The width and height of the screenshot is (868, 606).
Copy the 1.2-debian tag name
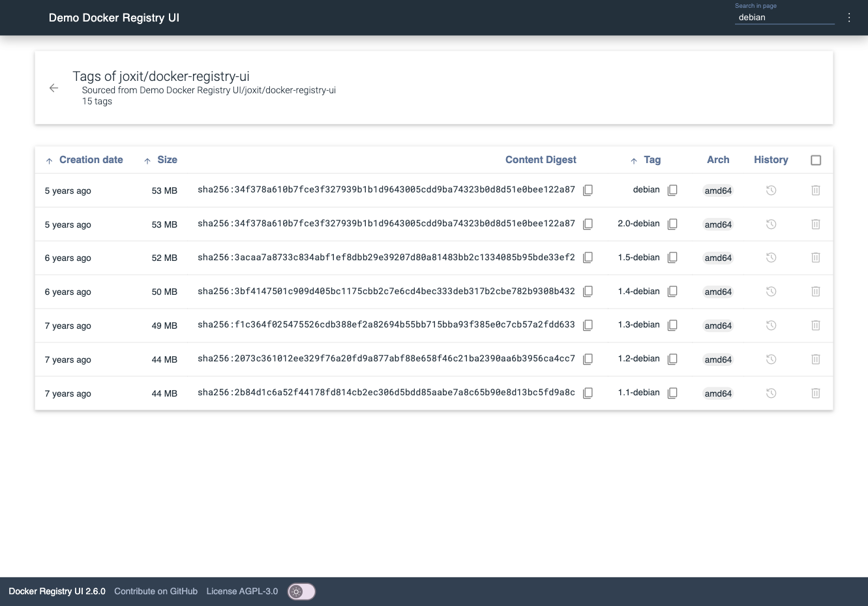pyautogui.click(x=672, y=359)
